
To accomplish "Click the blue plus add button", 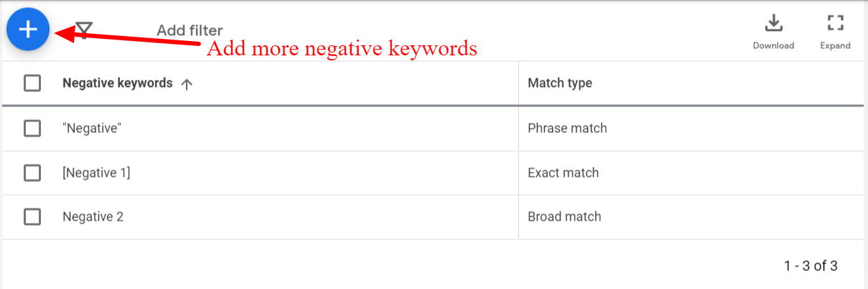I will pyautogui.click(x=28, y=29).
